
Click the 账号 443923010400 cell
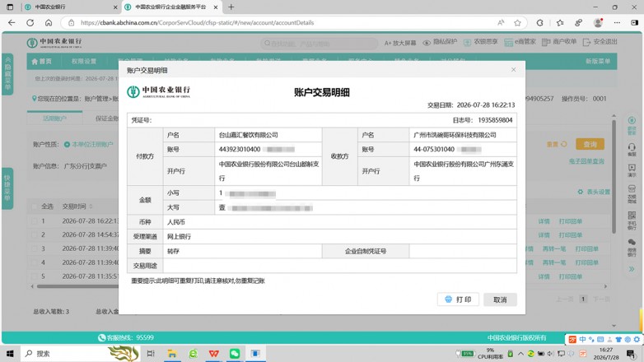(268, 150)
